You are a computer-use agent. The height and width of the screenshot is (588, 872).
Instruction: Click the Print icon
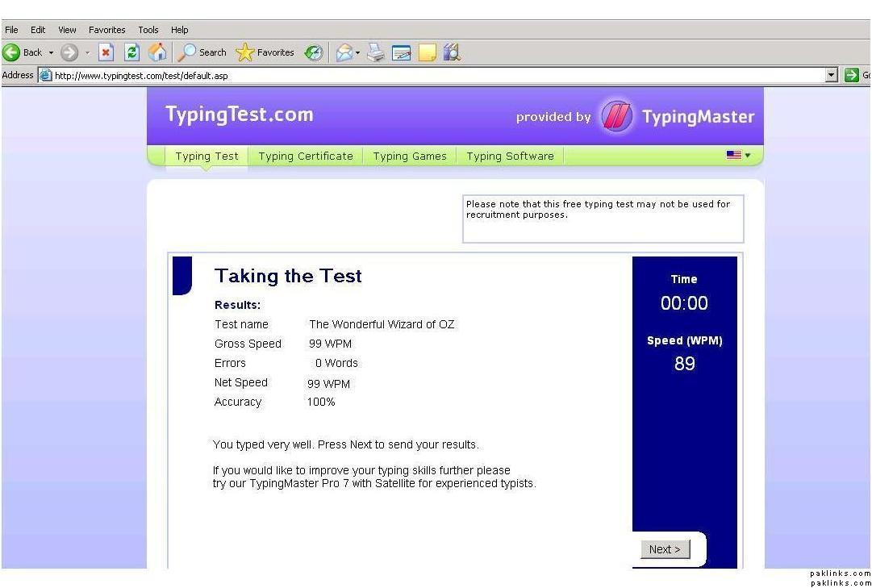pyautogui.click(x=376, y=52)
